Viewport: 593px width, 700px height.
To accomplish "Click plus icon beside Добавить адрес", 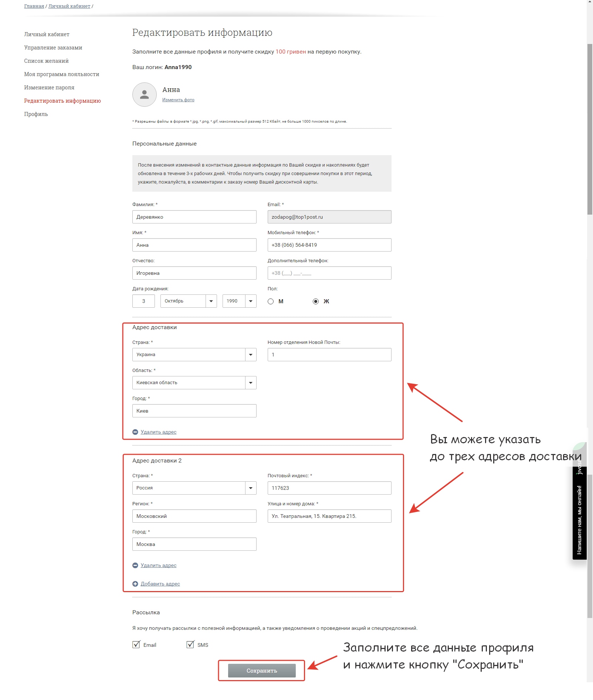I will coord(135,584).
